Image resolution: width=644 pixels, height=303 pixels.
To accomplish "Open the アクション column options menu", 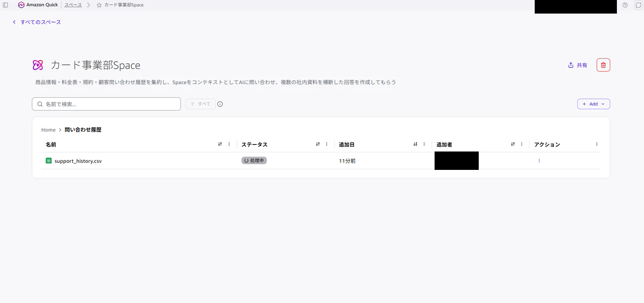I will [x=597, y=144].
